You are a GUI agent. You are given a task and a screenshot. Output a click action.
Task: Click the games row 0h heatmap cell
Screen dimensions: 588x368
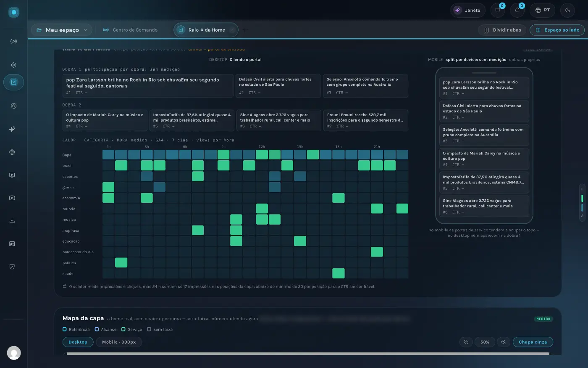(108, 187)
